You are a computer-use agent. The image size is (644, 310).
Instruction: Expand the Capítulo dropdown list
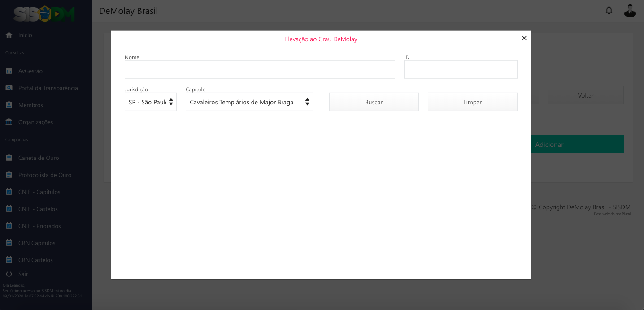point(249,102)
